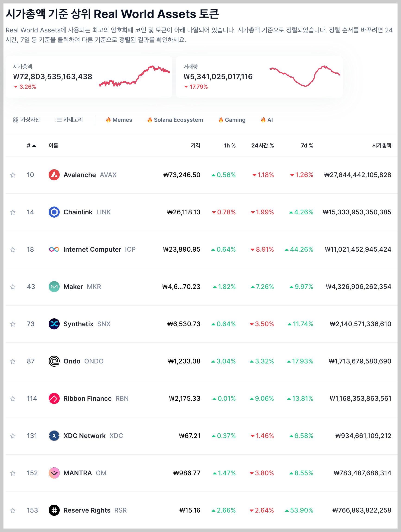Sort table by 이름 column
Screen dimensions: 401x532
coord(53,146)
